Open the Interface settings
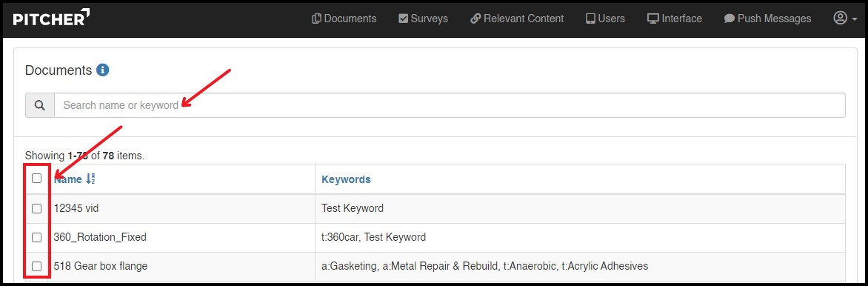The width and height of the screenshot is (868, 286). coord(674,19)
